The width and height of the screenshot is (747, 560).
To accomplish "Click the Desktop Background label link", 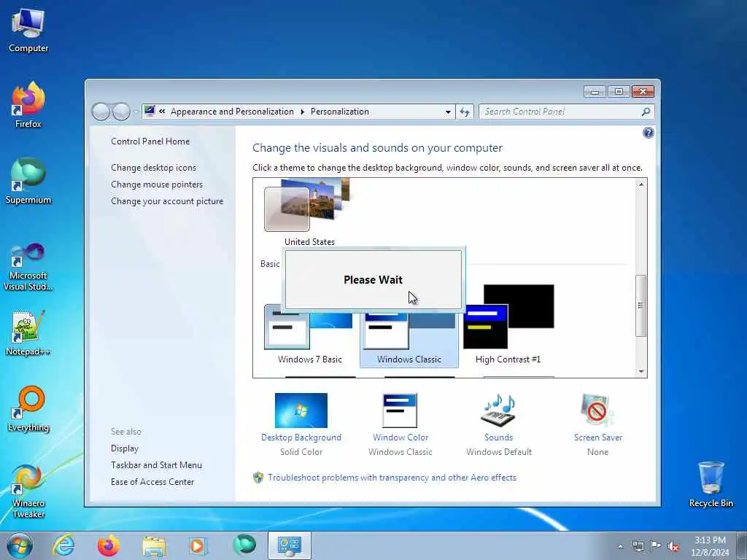I will 301,437.
